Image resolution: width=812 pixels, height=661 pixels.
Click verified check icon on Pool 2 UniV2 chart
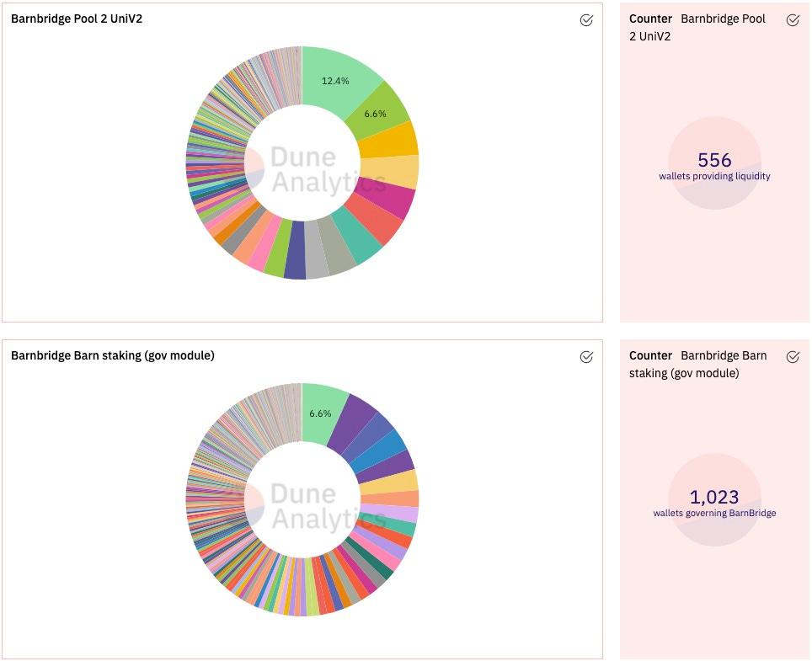(586, 20)
